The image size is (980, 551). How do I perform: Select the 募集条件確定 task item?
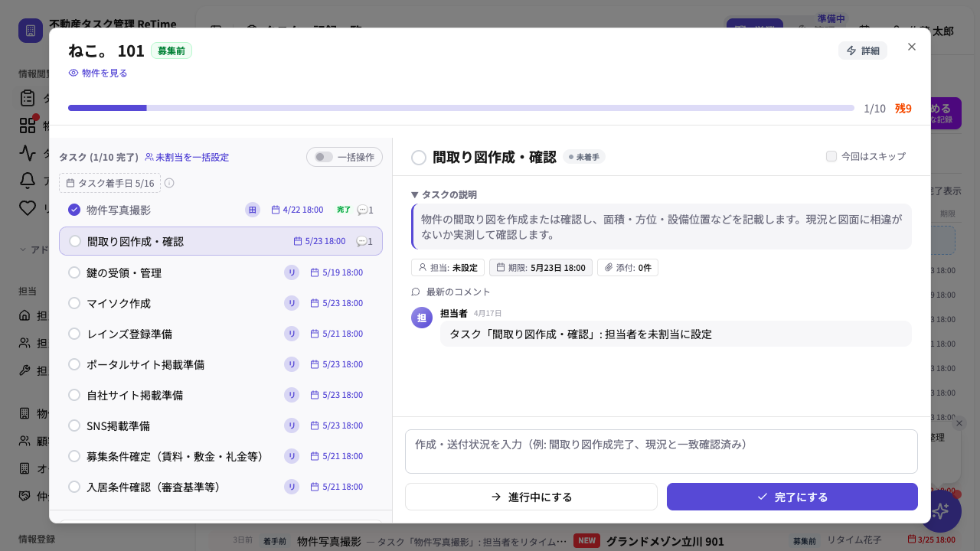tap(220, 456)
